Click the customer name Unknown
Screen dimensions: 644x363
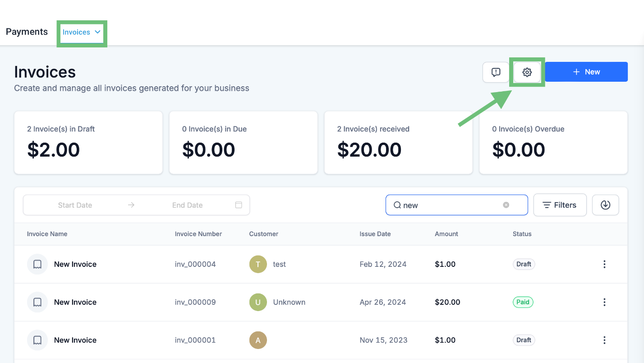289,302
